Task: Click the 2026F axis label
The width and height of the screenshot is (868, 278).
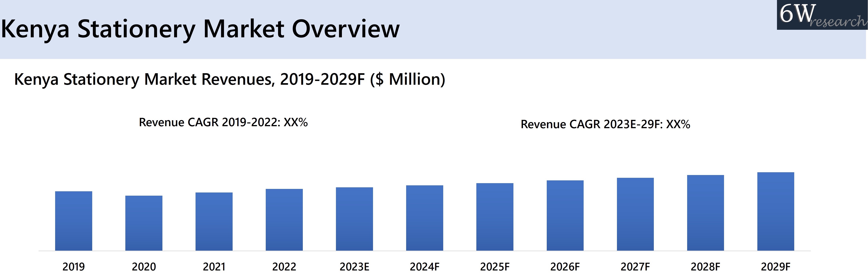Action: pos(565,267)
